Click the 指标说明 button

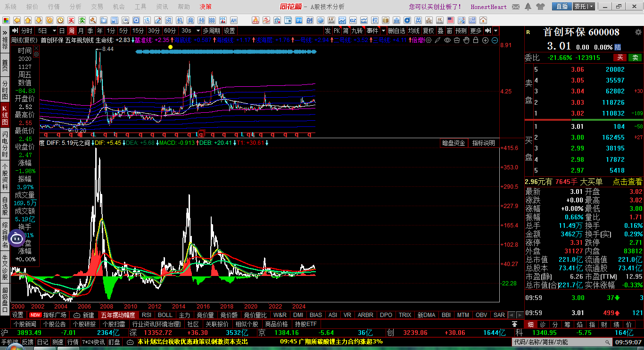coord(483,143)
